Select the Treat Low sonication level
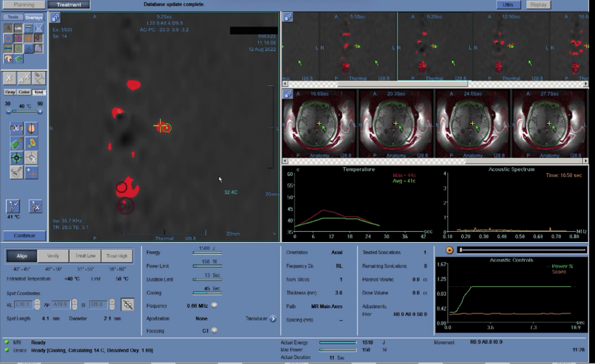This screenshot has width=595, height=364. 85,257
